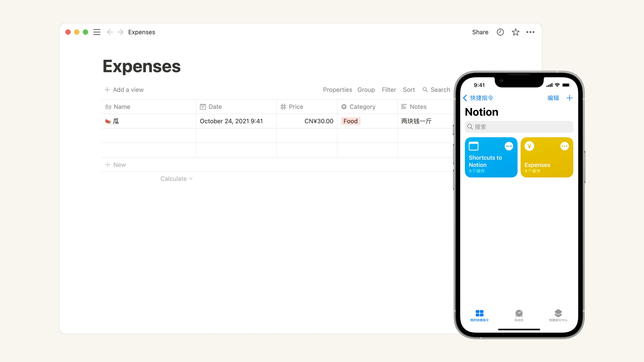Screen dimensions: 644x362
Task: Click the watermelon emoji icon on the row
Action: [108, 121]
